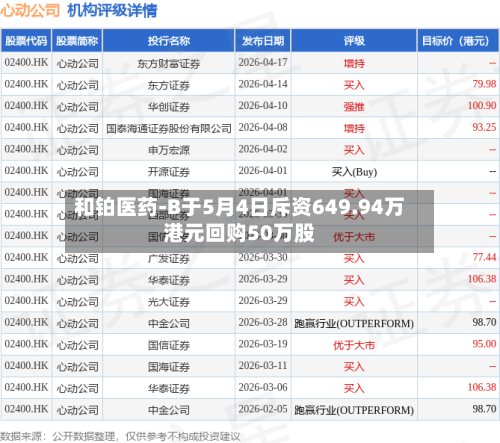
Task: Select the 东方财富证券 broker cell
Action: [169, 63]
